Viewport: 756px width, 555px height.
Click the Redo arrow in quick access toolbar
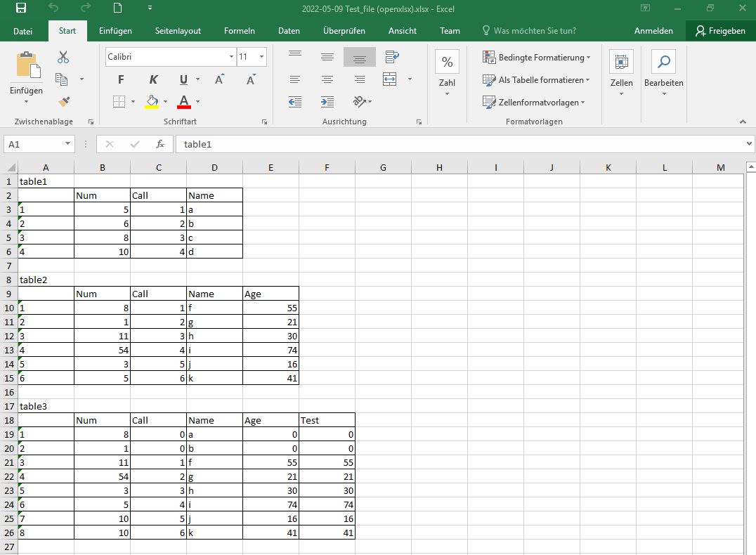[x=85, y=8]
